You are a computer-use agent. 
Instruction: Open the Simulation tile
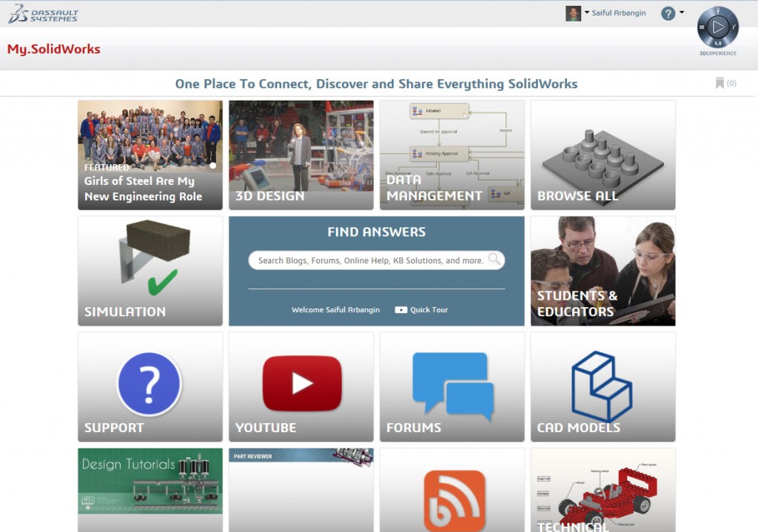click(x=150, y=271)
